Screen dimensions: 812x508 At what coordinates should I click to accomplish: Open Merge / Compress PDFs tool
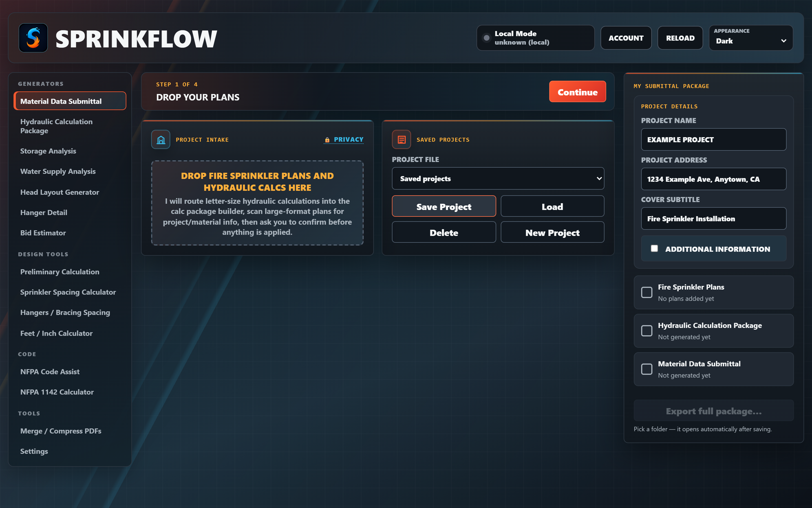tap(70, 431)
